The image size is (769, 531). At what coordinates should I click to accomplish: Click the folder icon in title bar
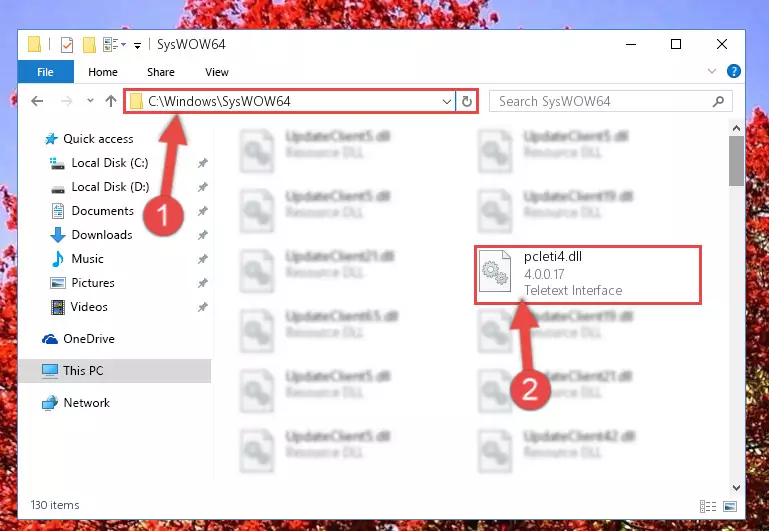tap(34, 44)
